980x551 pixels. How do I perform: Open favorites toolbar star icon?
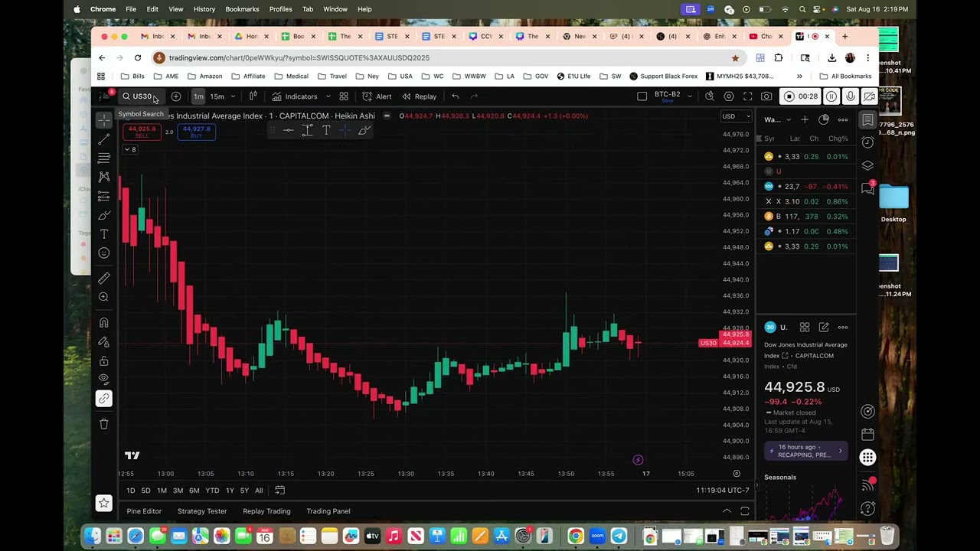point(104,503)
